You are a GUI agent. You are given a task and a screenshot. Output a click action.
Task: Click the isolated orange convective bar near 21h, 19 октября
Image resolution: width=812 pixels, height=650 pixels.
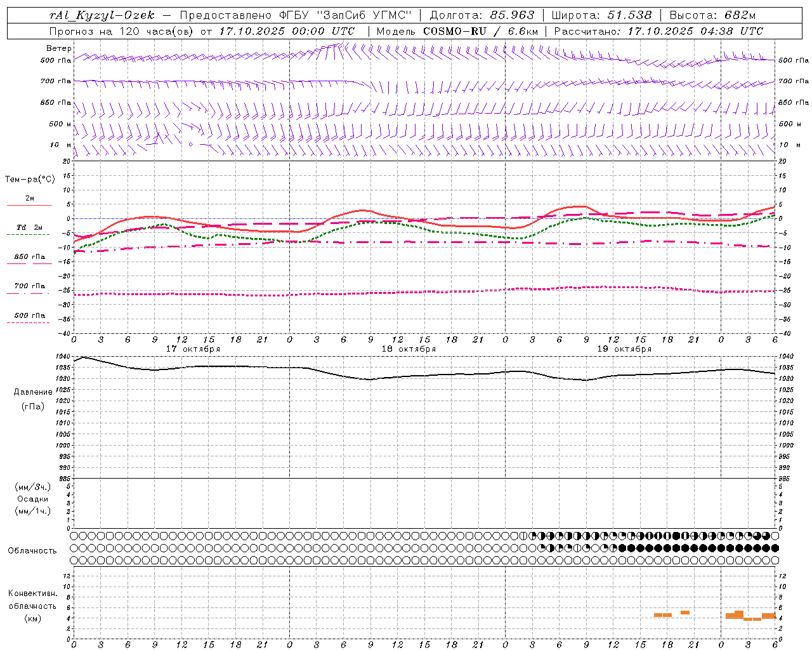[685, 613]
